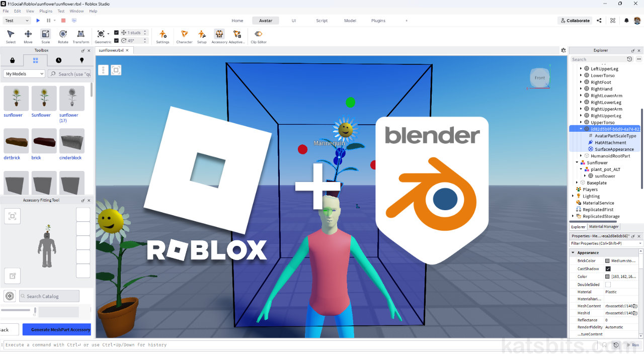Open the Test mode dropdown

17,21
